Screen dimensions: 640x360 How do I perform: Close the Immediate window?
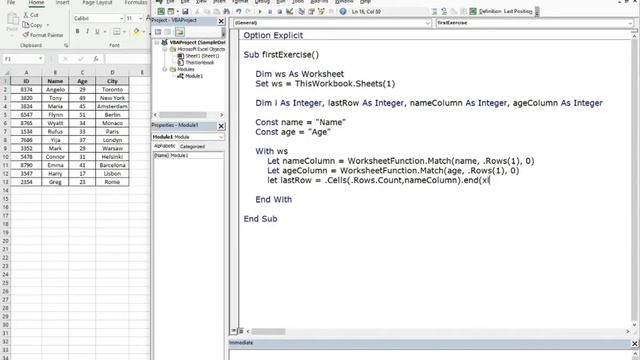635,343
